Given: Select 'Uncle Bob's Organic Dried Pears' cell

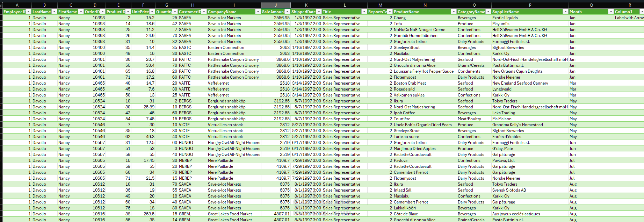Looking at the screenshot, I should (x=425, y=124).
